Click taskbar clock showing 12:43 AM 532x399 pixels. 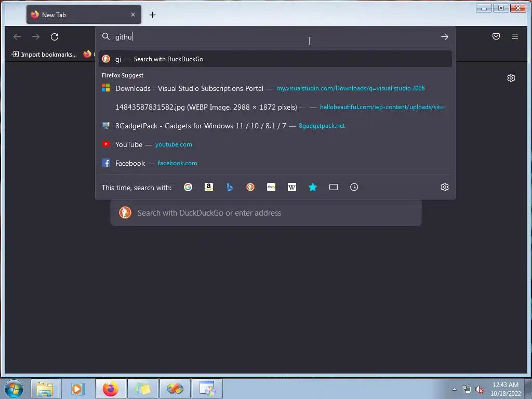[506, 389]
